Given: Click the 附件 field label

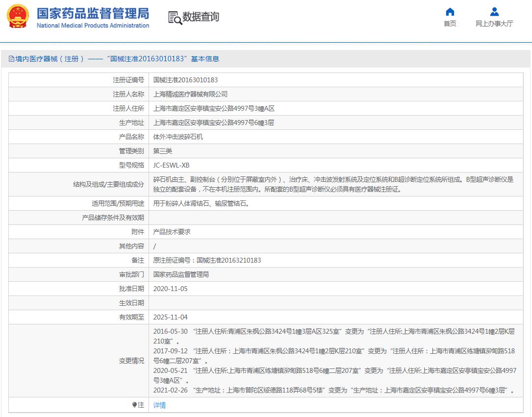Looking at the screenshot, I should (138, 232).
